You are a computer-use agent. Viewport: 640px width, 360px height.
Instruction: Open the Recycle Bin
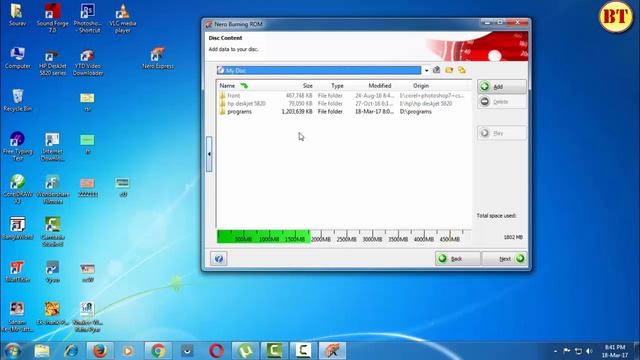click(17, 100)
